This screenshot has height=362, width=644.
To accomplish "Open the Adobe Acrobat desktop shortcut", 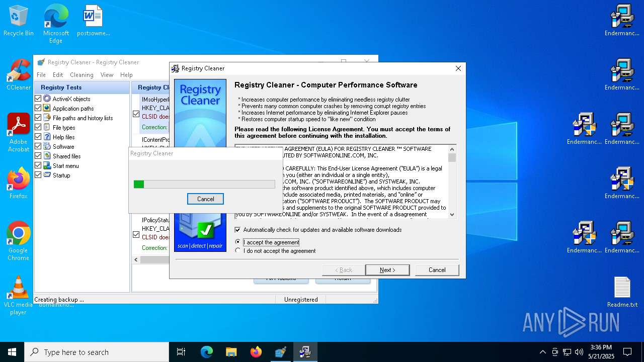I will (x=19, y=133).
